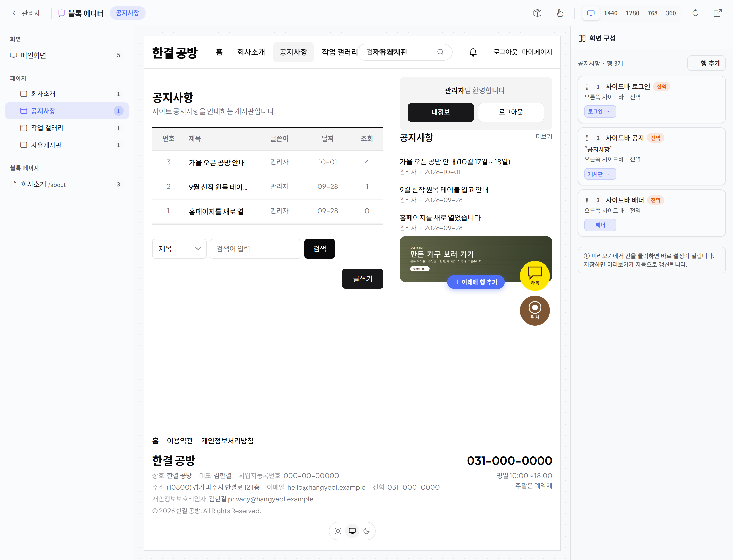Click the 화면 구성 layout panel icon

582,38
